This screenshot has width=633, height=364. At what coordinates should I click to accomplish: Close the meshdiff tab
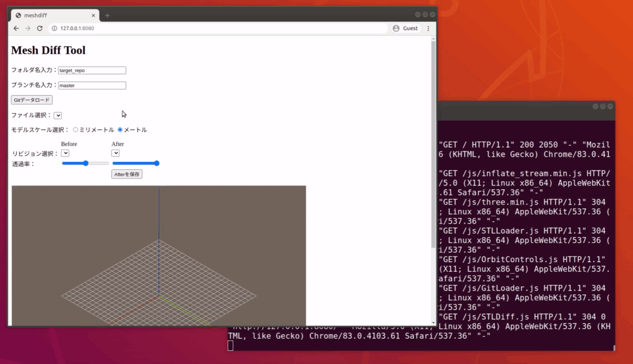click(x=93, y=15)
